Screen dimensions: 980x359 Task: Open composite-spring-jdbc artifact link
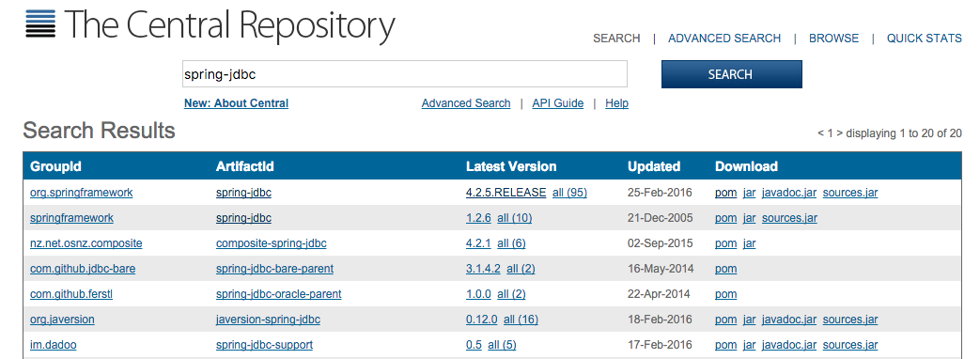271,243
